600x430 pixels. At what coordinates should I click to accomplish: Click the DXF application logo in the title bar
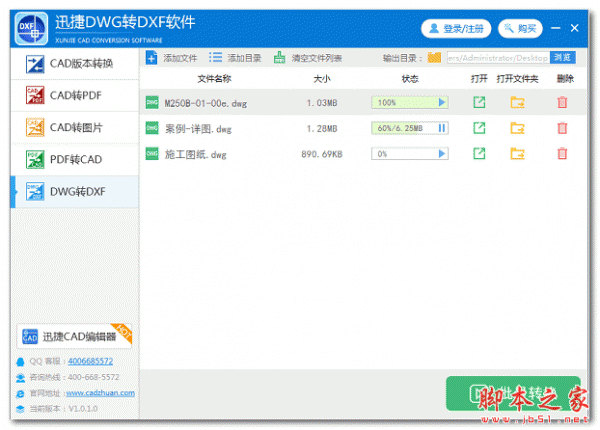31,29
